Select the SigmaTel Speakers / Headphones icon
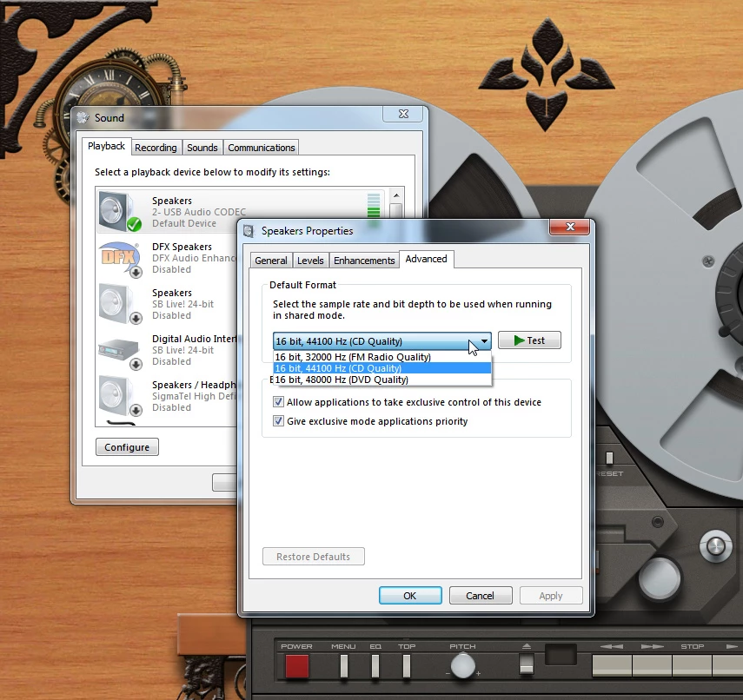The width and height of the screenshot is (743, 700). (x=120, y=396)
